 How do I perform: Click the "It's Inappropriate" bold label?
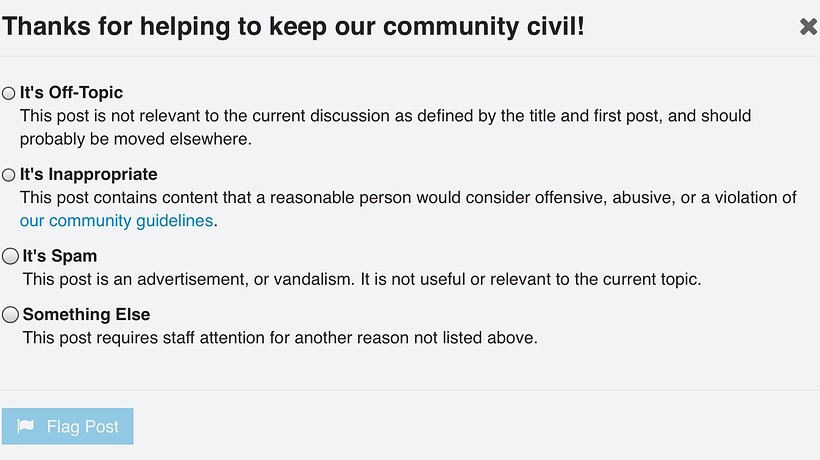pos(88,174)
